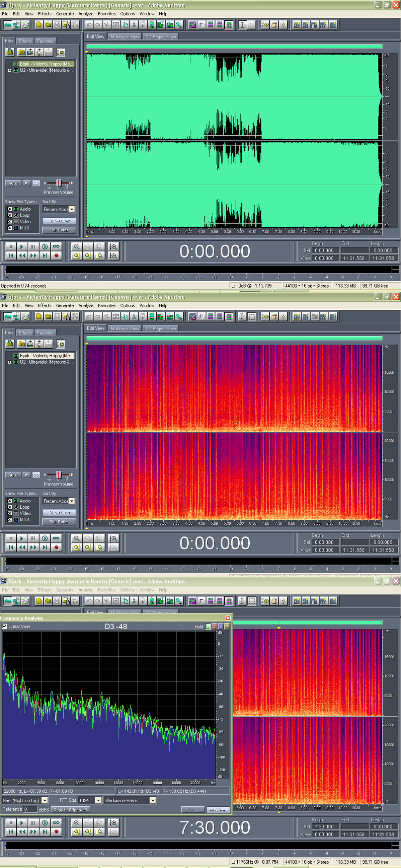Click green horizontal zoom bar above top waveform
Viewport: 401px width, 868px height.
point(234,46)
